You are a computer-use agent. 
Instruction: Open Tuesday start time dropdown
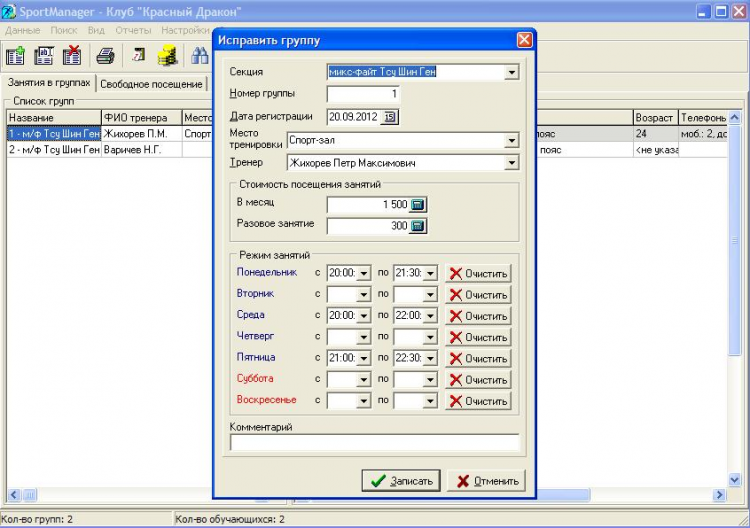pyautogui.click(x=364, y=295)
